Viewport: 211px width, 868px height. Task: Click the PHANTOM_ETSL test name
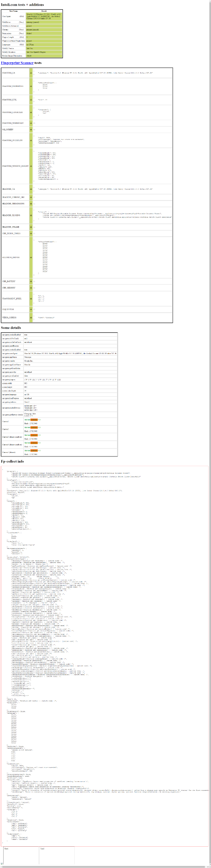10,100
